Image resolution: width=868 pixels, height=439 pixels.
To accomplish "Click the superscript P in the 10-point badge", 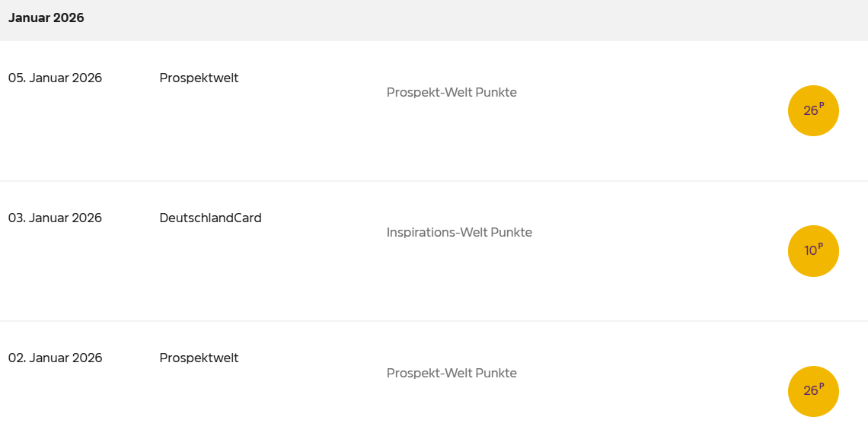I will pos(821,246).
